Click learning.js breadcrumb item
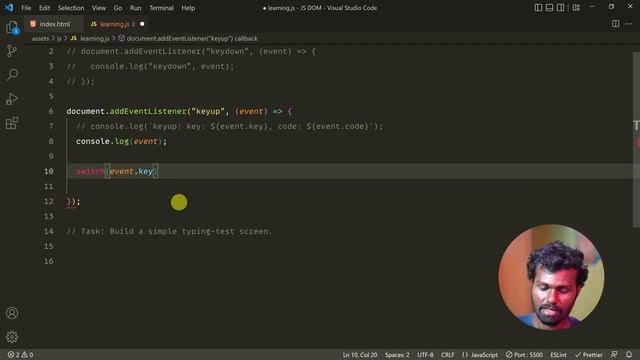The height and width of the screenshot is (360, 640). click(x=90, y=38)
